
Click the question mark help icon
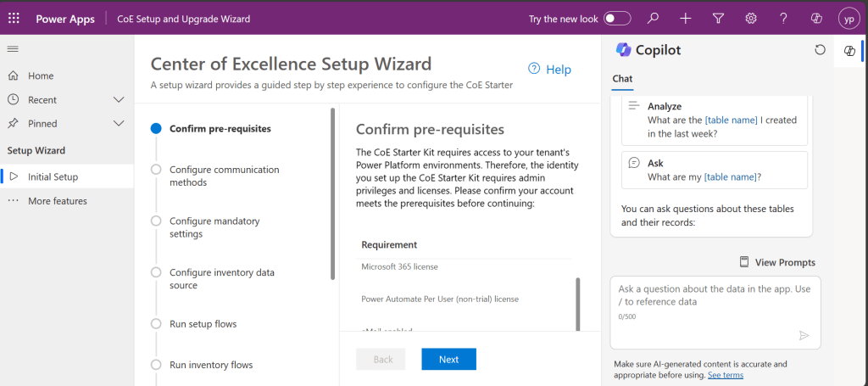click(783, 18)
